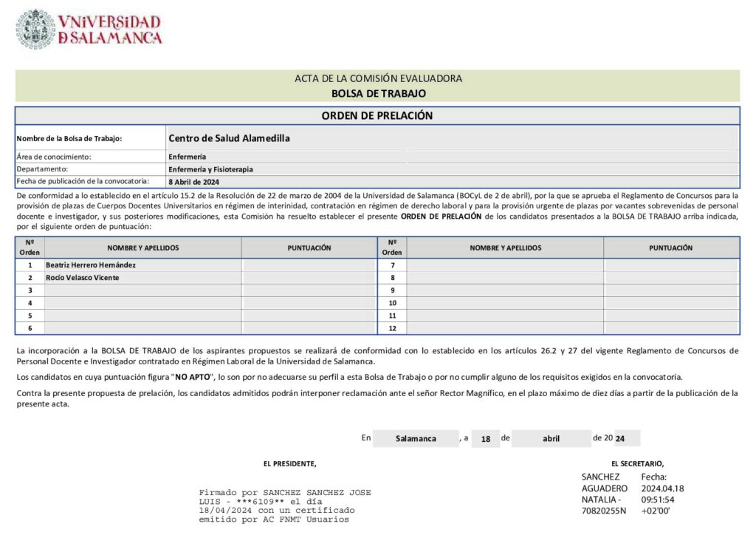Click the "ORDEN DE PRELACIÓN" section header
The height and width of the screenshot is (535, 756).
[x=377, y=116]
